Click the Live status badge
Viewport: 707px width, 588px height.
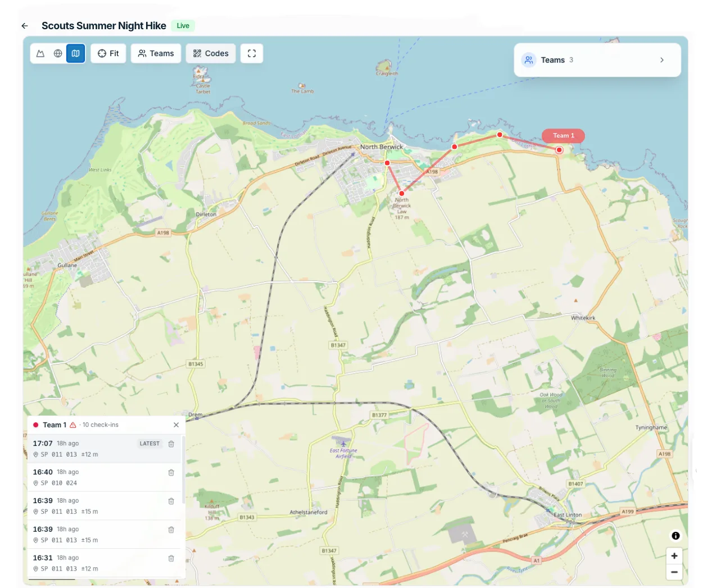tap(183, 26)
